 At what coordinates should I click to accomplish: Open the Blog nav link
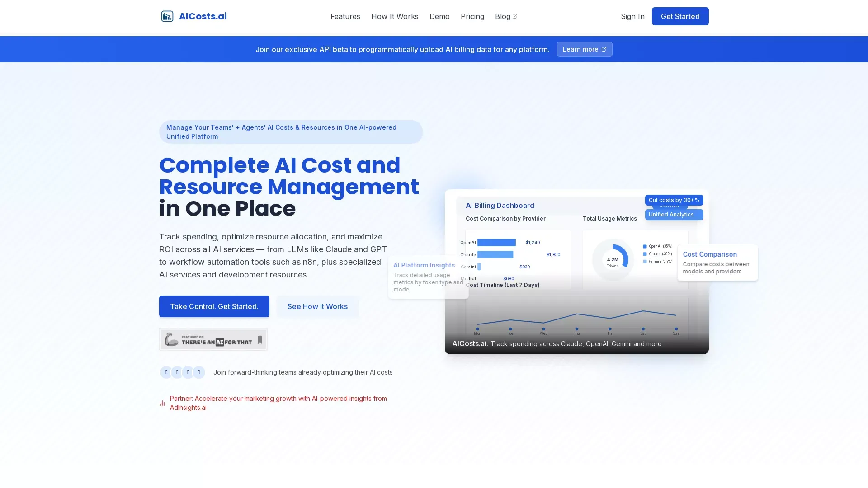pos(506,16)
